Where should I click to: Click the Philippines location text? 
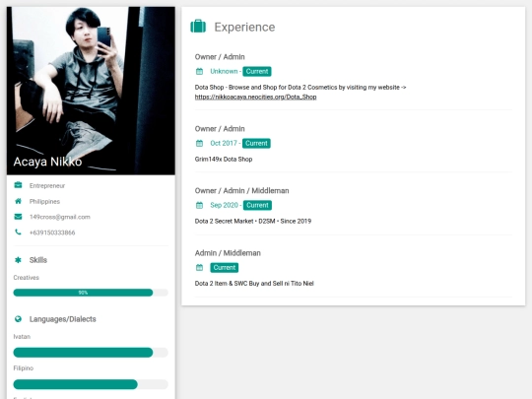pos(44,202)
